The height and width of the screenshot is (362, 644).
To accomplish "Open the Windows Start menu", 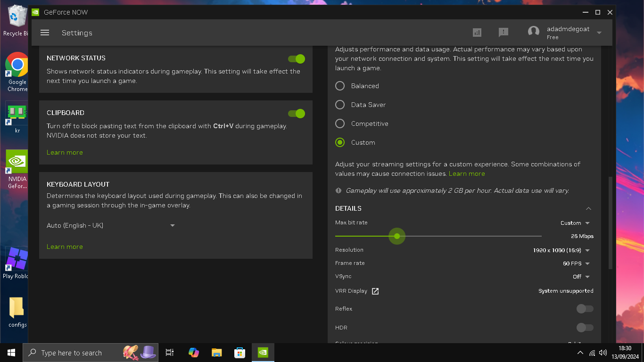I will 11,353.
